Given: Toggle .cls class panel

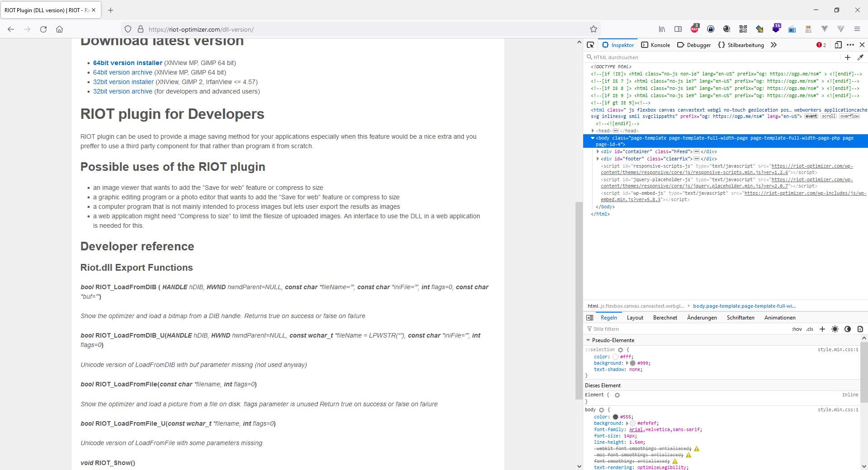Looking at the screenshot, I should coord(810,329).
